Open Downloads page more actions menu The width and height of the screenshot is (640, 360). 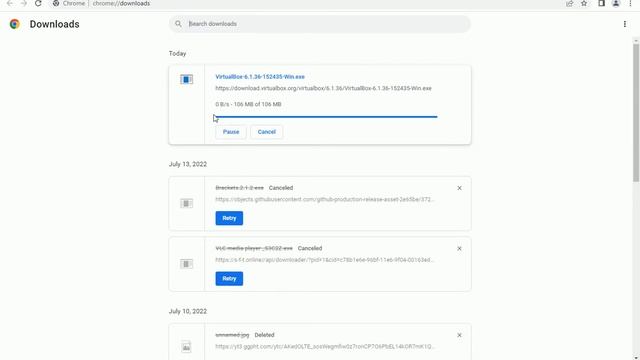pos(624,24)
